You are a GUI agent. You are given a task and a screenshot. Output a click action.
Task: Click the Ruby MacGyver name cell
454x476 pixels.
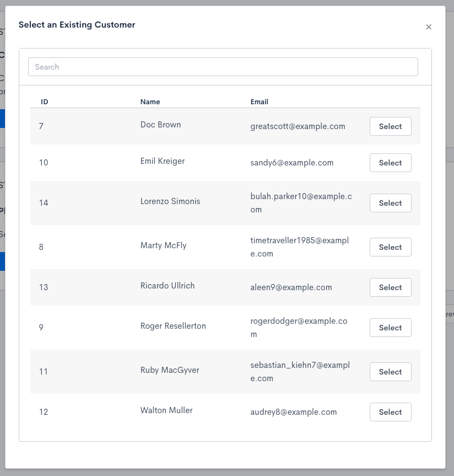pyautogui.click(x=170, y=370)
